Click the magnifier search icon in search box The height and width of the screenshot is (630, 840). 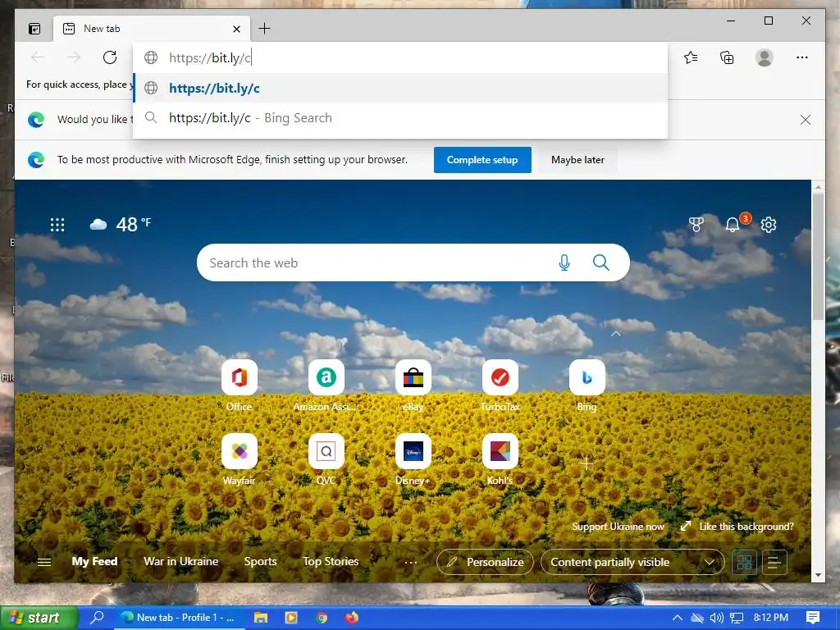click(x=600, y=262)
